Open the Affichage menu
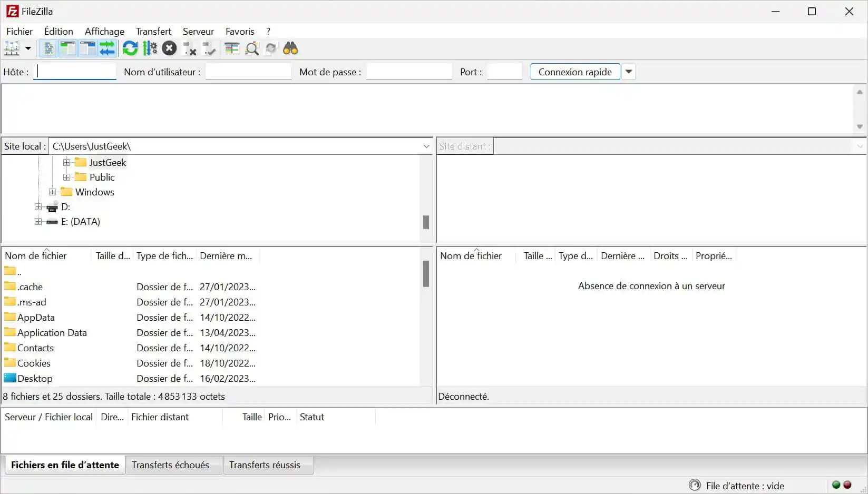Image resolution: width=868 pixels, height=494 pixels. point(104,32)
